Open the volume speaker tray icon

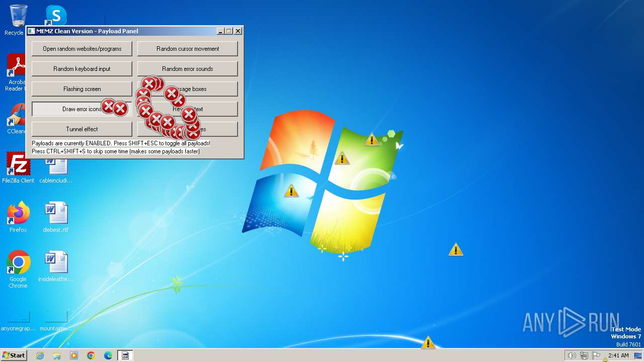coord(572,355)
